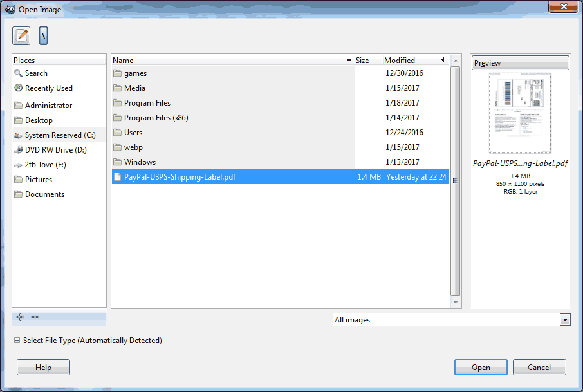Click the Open button
This screenshot has height=392, width=583.
pyautogui.click(x=481, y=368)
